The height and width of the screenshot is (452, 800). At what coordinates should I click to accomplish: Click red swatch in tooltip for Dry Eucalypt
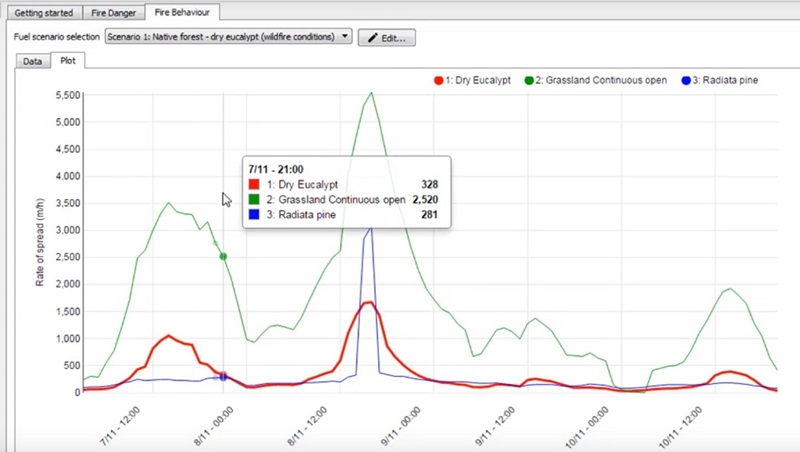(x=254, y=184)
